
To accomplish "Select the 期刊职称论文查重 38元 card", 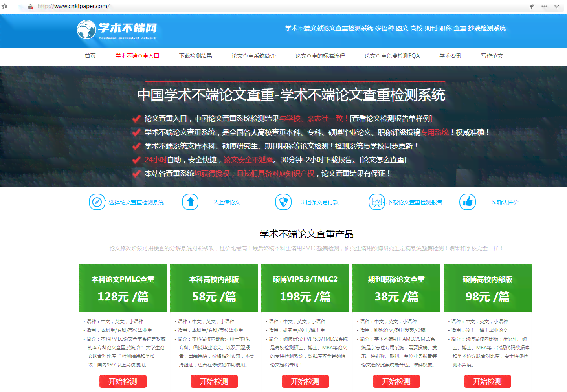I will click(396, 288).
